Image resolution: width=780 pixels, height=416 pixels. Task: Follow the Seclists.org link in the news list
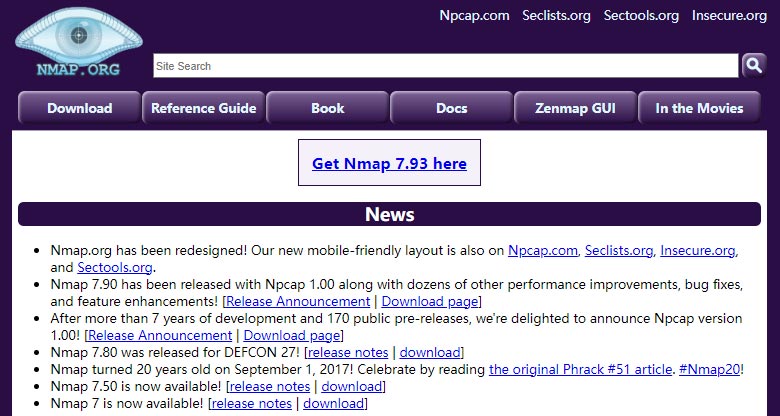(619, 250)
